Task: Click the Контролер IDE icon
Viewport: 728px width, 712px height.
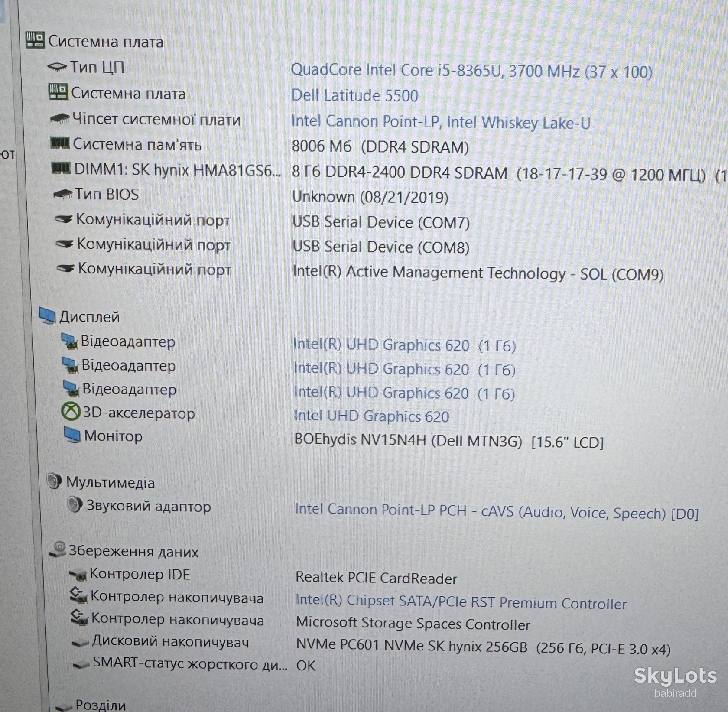Action: (x=78, y=575)
